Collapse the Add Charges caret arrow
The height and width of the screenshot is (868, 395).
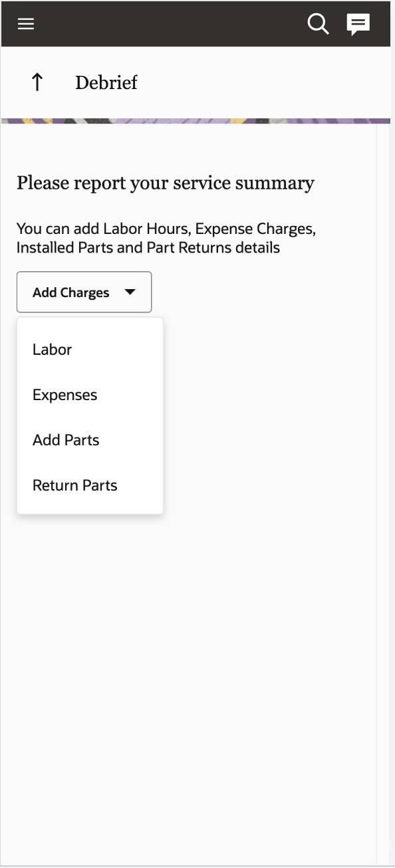[130, 292]
